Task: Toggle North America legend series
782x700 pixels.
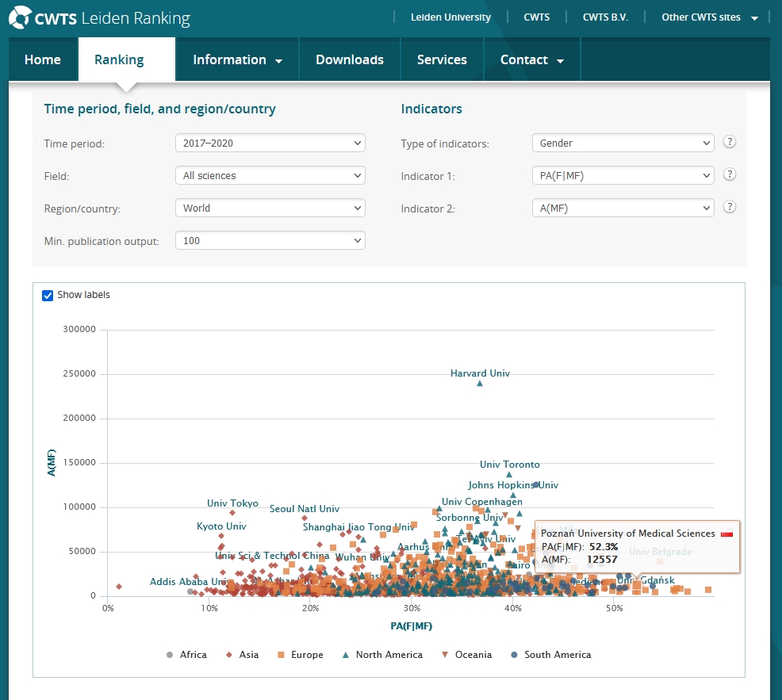Action: click(x=382, y=655)
